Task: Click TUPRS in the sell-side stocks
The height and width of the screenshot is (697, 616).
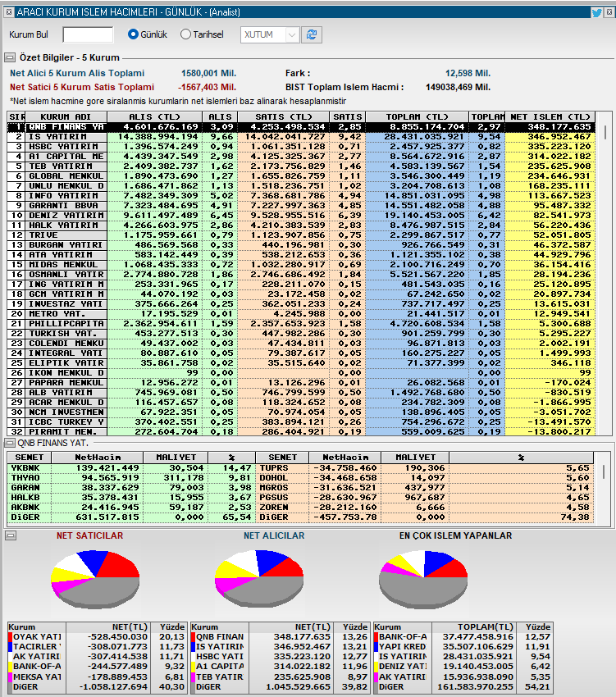Action: click(274, 468)
